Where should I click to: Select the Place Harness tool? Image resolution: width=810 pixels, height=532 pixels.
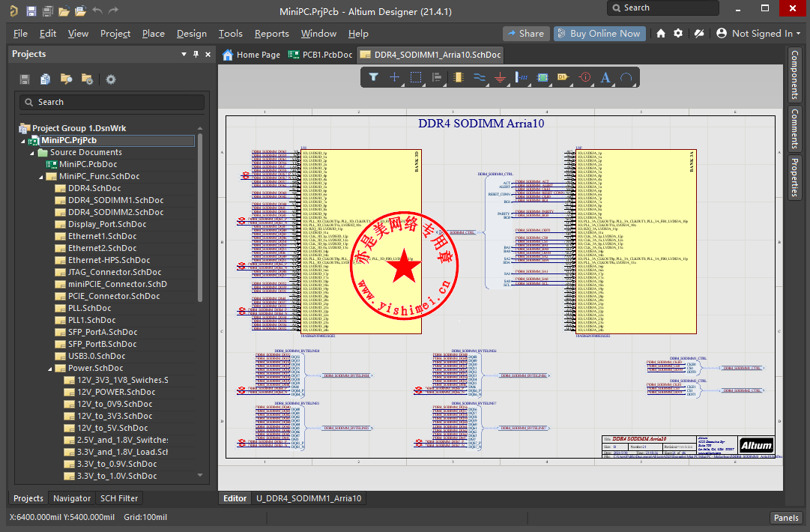tap(522, 77)
